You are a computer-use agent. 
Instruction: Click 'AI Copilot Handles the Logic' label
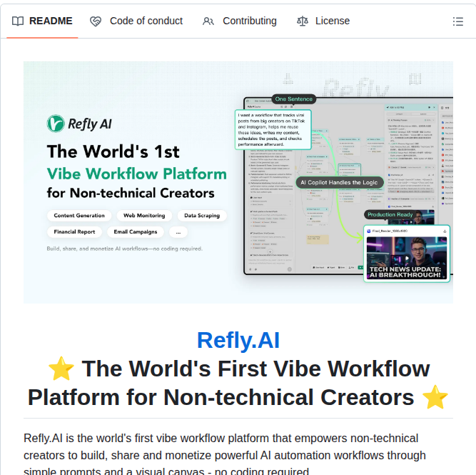point(340,183)
